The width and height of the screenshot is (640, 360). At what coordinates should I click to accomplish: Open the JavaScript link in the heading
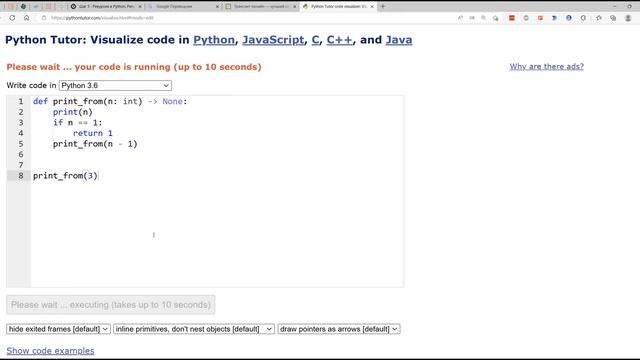click(273, 40)
